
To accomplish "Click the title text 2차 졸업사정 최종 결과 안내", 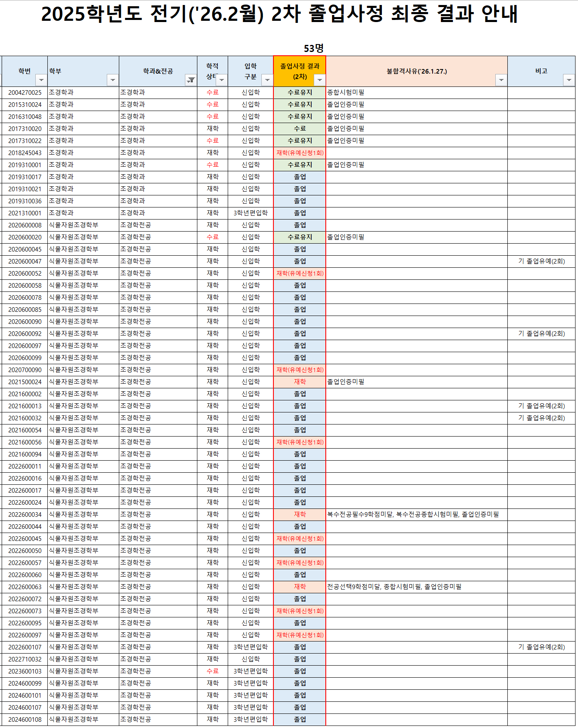I will 279,14.
